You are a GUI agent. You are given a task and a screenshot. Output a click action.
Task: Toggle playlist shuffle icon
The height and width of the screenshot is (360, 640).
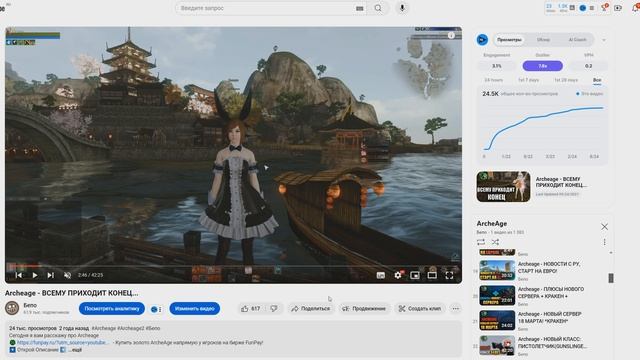495,242
